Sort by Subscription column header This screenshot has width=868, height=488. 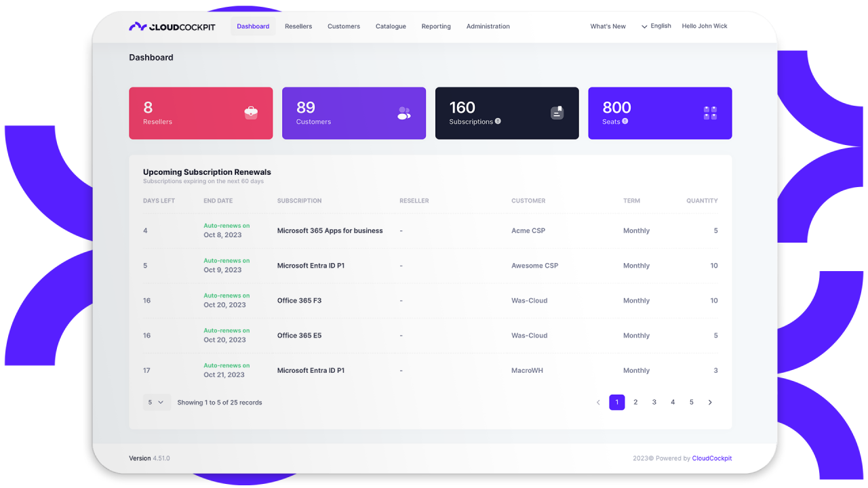click(299, 201)
